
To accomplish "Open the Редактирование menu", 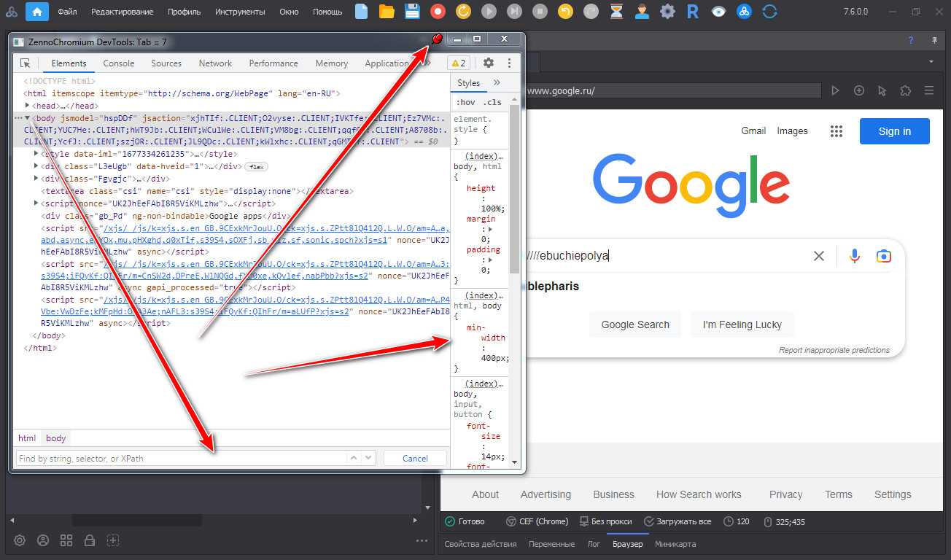I will 123,12.
